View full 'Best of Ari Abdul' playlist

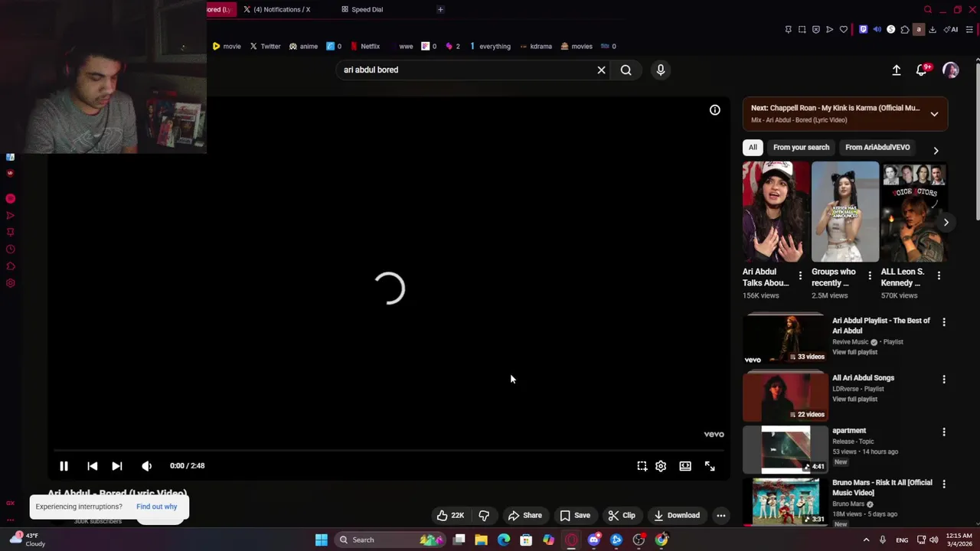point(854,352)
